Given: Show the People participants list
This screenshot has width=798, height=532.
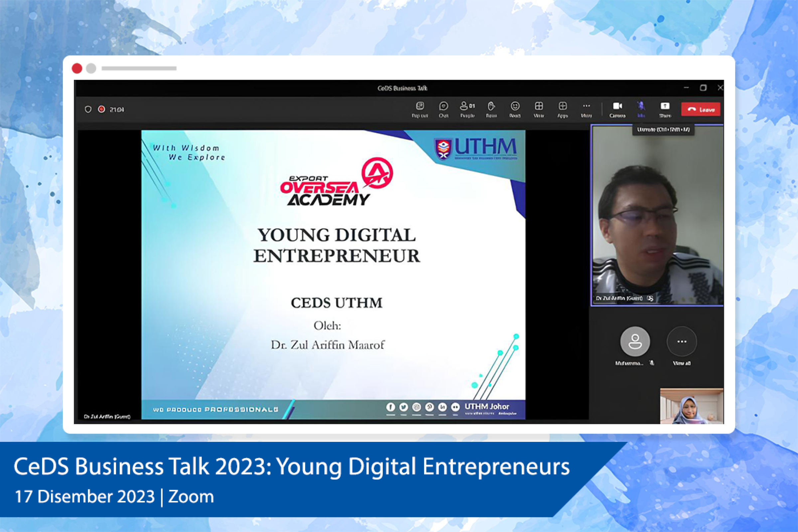Looking at the screenshot, I should 467,110.
